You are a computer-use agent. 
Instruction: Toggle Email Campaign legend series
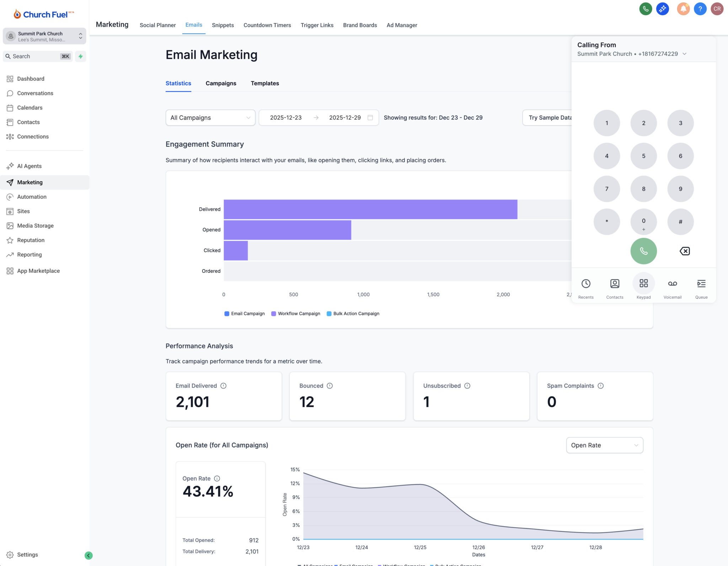[245, 313]
